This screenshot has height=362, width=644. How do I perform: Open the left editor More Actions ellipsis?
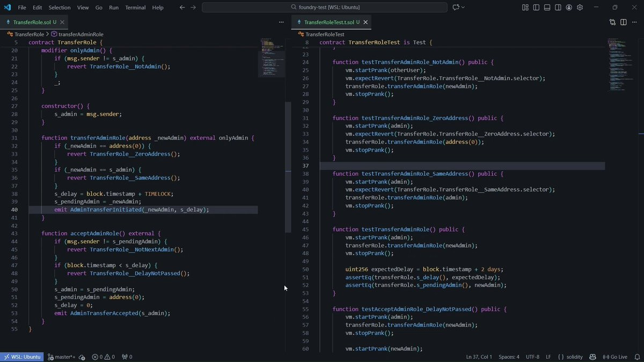[281, 22]
